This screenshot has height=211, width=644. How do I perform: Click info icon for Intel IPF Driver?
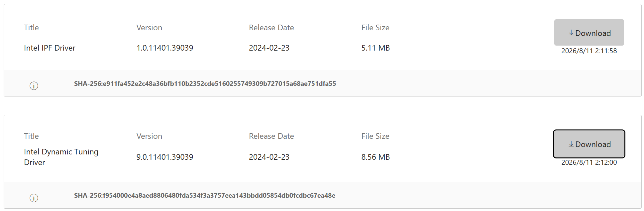point(34,86)
